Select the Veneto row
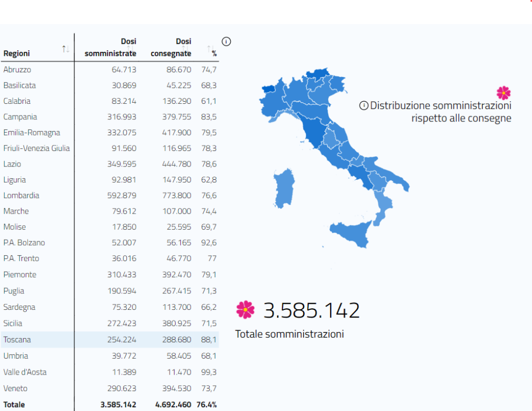The width and height of the screenshot is (532, 411). pyautogui.click(x=110, y=389)
